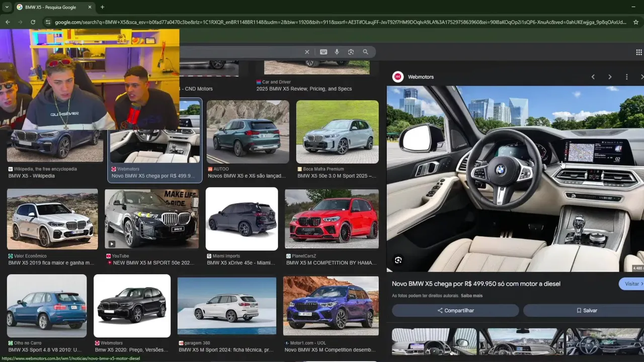Open three-dot menu in preview panel
Image resolution: width=644 pixels, height=362 pixels.
[626, 77]
